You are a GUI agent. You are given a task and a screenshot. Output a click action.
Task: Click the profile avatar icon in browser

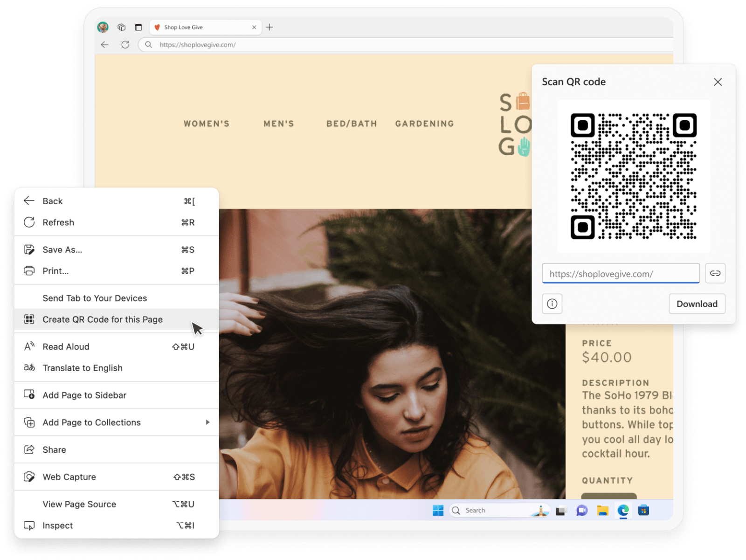(x=103, y=27)
